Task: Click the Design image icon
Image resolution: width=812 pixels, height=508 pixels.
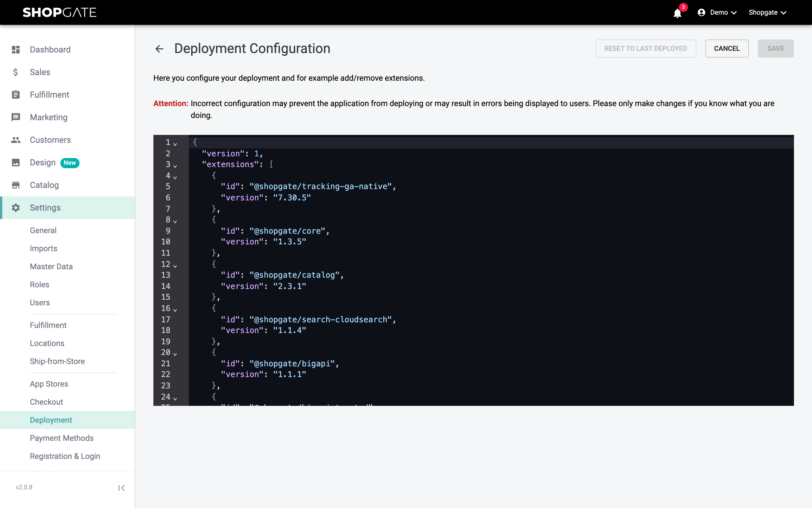Action: point(16,163)
